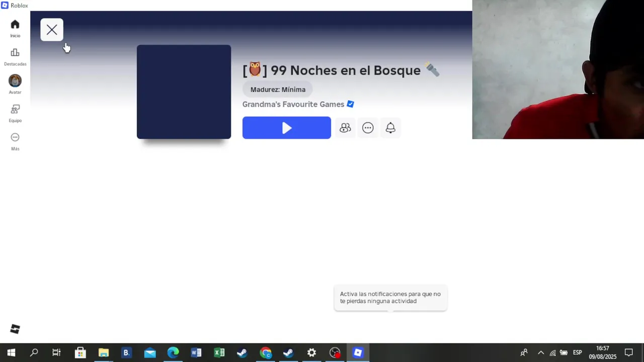Start the game with the blue play button
644x362 pixels.
pos(287,128)
